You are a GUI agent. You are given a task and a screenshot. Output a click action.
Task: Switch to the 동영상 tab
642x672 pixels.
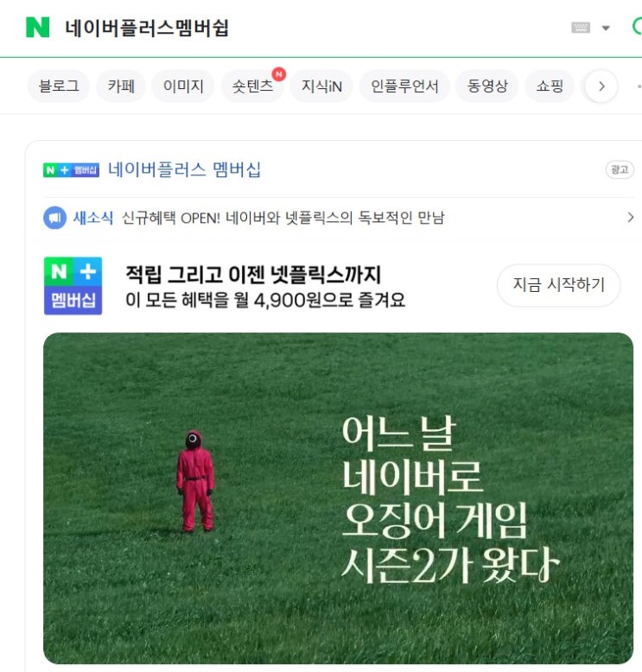click(487, 86)
